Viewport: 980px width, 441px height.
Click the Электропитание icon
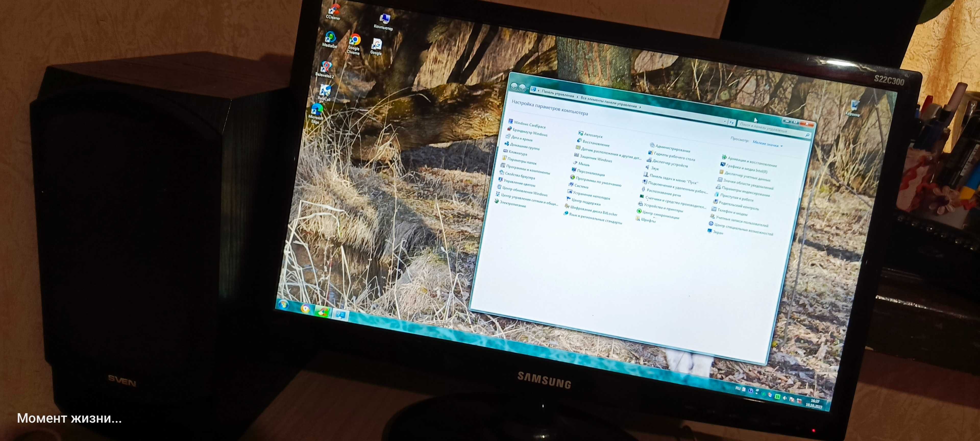click(496, 201)
